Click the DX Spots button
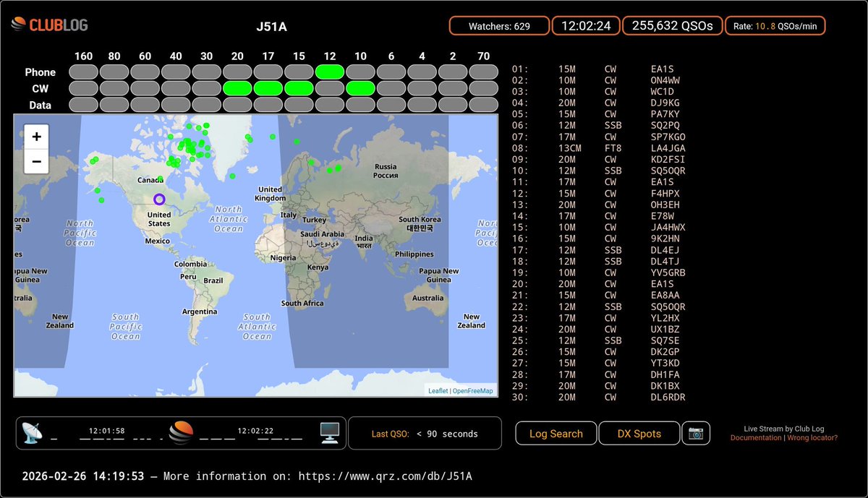 (x=639, y=433)
